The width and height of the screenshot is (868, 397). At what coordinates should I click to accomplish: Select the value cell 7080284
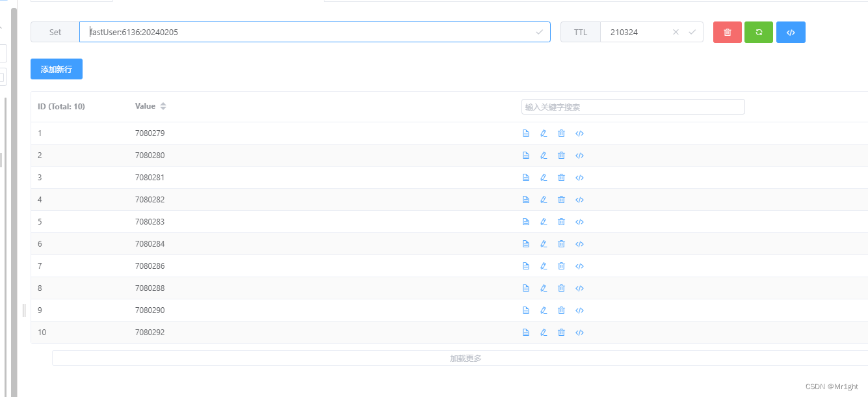[150, 244]
